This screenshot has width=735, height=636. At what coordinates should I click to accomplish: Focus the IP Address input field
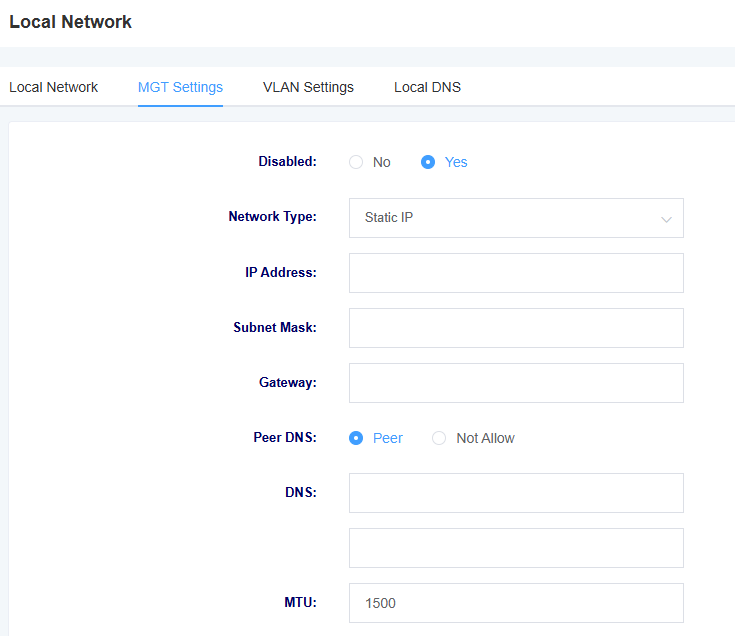516,273
